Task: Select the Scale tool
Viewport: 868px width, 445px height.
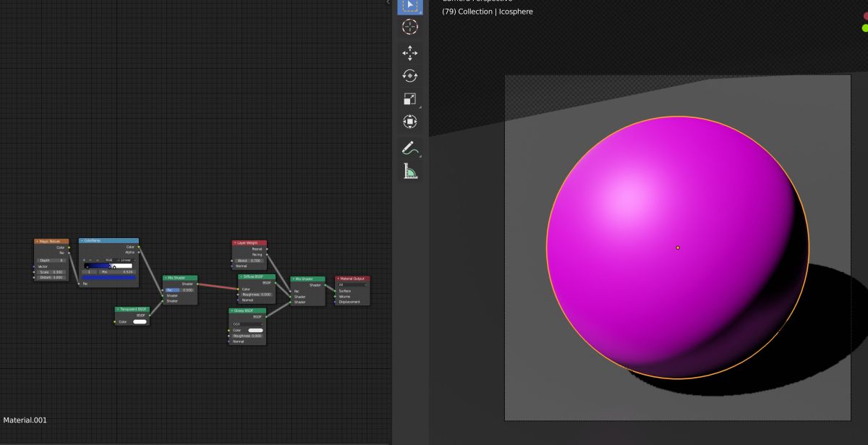Action: (409, 99)
